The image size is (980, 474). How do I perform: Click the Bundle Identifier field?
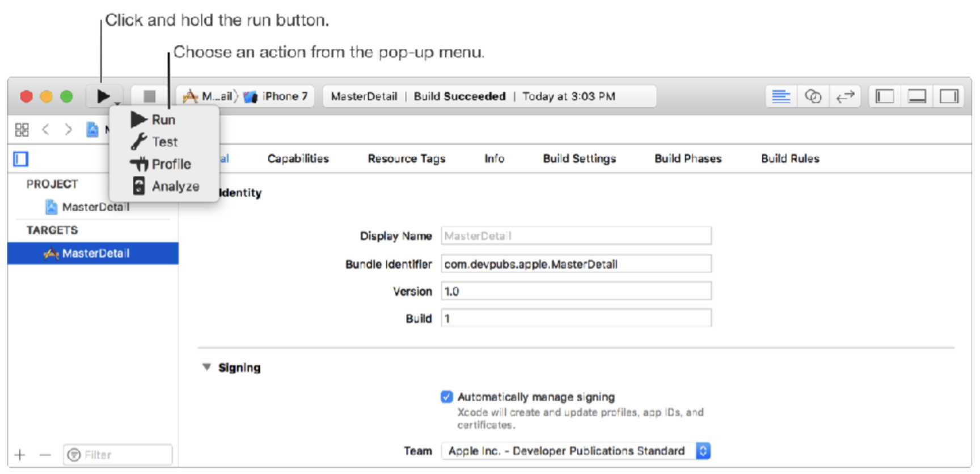(x=576, y=264)
